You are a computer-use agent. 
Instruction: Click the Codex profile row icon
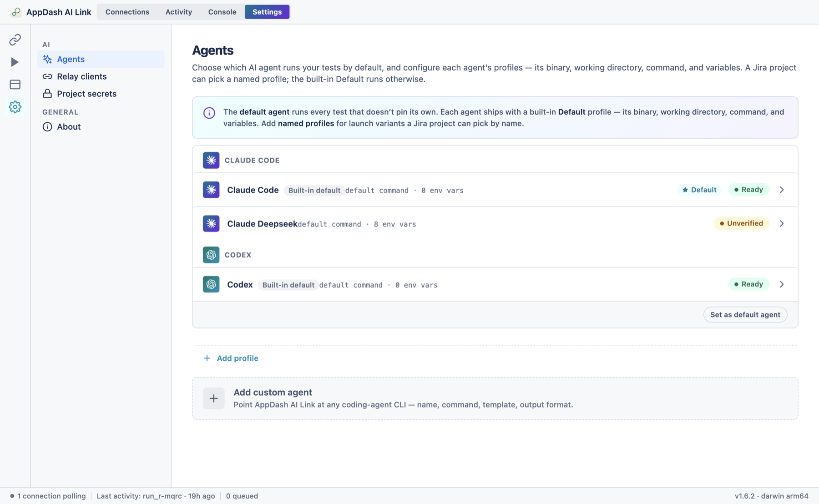click(211, 284)
